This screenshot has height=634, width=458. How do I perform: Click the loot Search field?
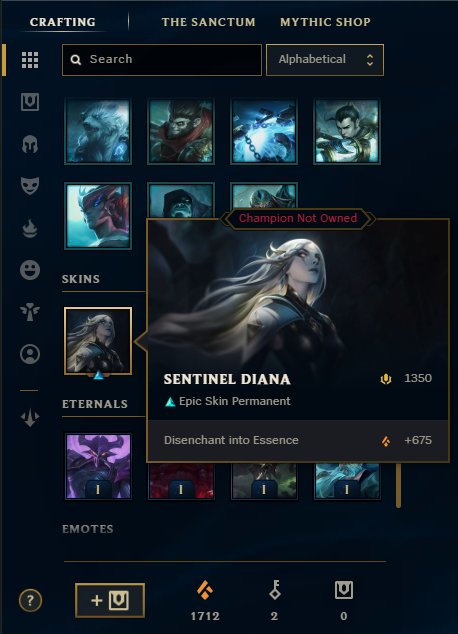(162, 60)
